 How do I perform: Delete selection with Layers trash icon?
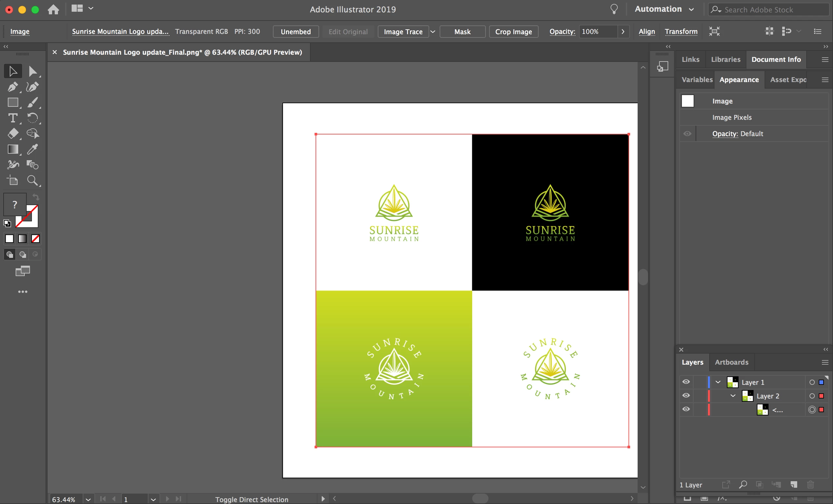pos(810,484)
